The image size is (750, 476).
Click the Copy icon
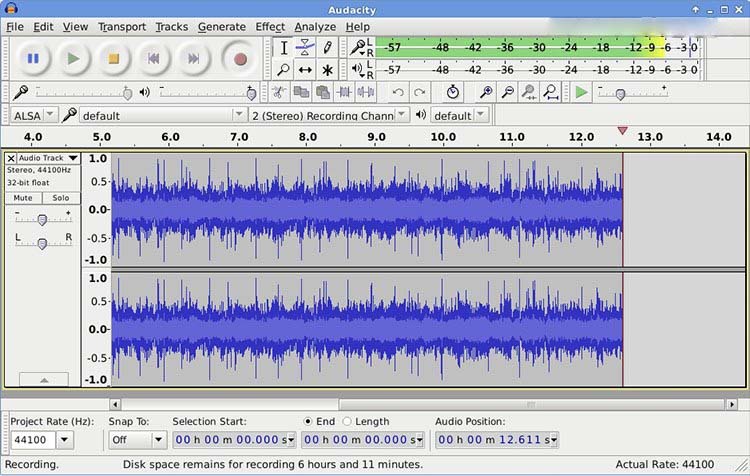click(x=301, y=92)
